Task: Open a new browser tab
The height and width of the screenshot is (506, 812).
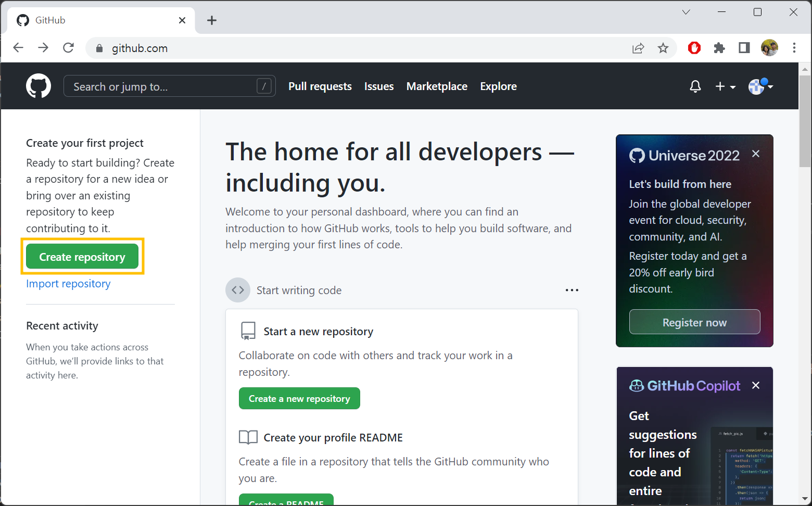Action: (x=211, y=20)
